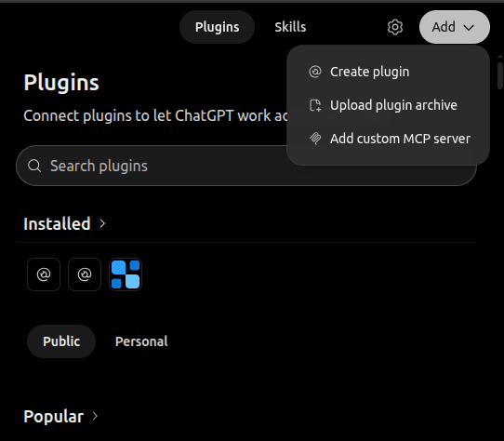
Task: Expand the Popular section chevron
Action: coord(95,416)
